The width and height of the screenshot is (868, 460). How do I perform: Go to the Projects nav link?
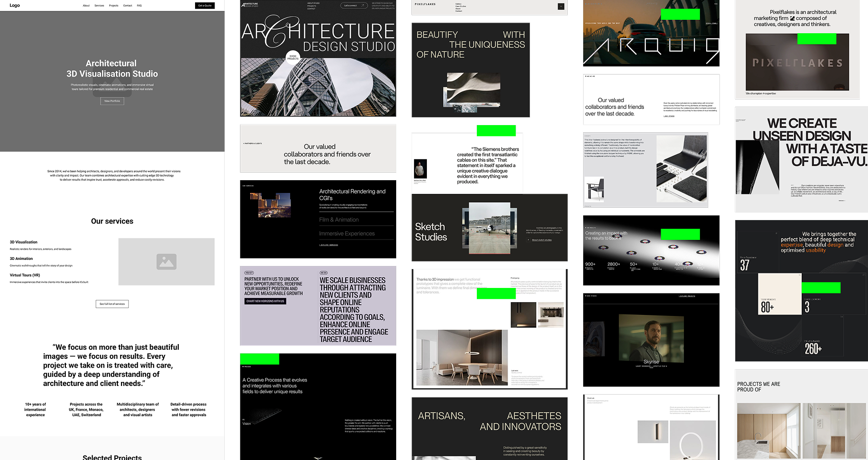(x=113, y=6)
